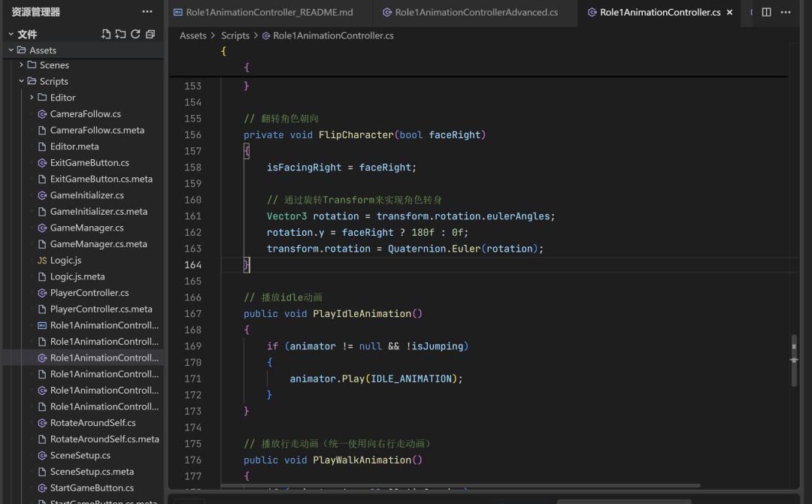This screenshot has height=504, width=812.
Task: Split the editor to the right
Action: (x=766, y=12)
